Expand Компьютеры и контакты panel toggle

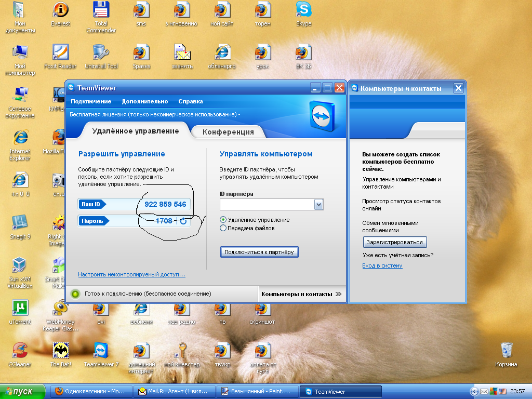301,294
